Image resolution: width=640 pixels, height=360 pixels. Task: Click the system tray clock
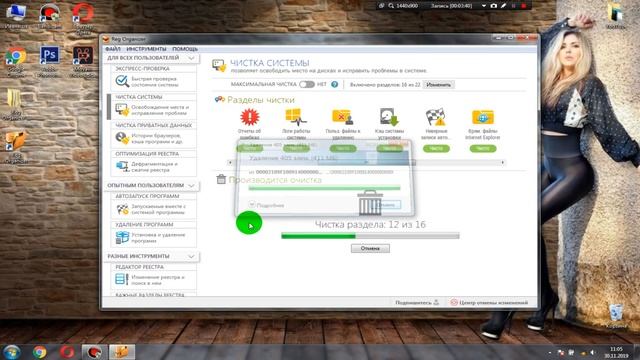coord(616,352)
